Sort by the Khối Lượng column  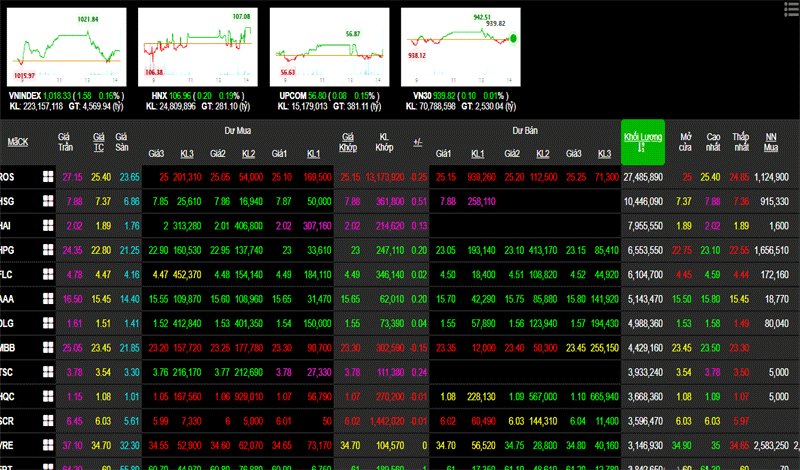click(x=643, y=142)
